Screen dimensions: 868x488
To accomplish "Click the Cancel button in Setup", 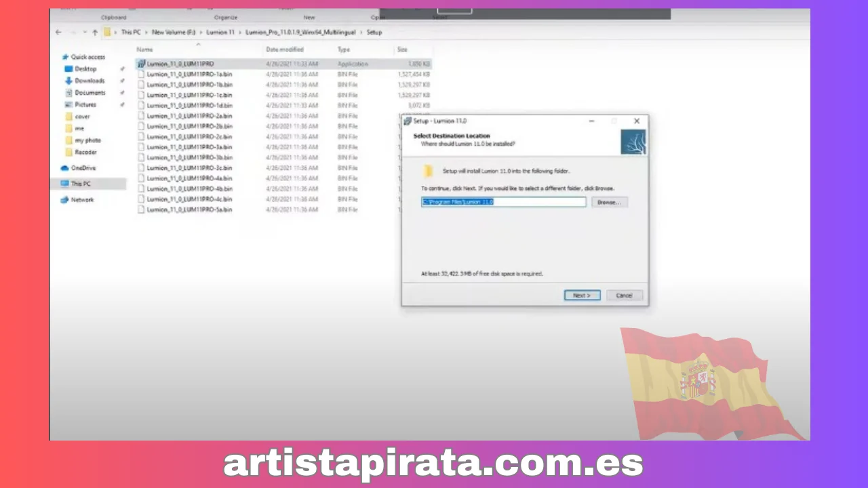I will [624, 296].
